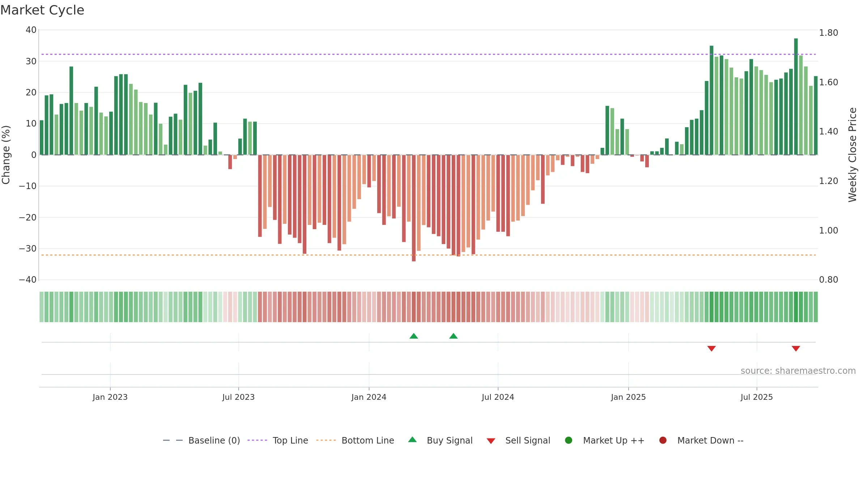The width and height of the screenshot is (868, 488).
Task: Select sell signal marker after Jul 2025
Action: (x=796, y=348)
